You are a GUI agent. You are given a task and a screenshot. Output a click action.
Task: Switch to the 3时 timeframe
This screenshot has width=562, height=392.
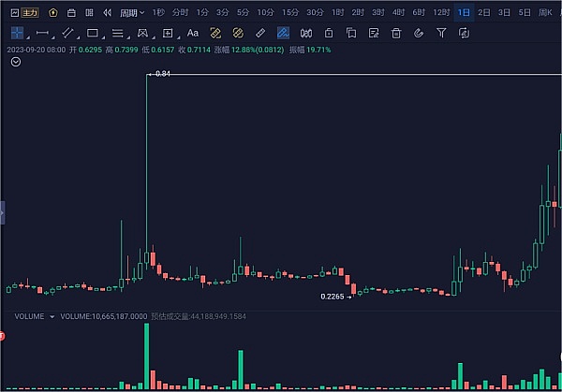(378, 13)
